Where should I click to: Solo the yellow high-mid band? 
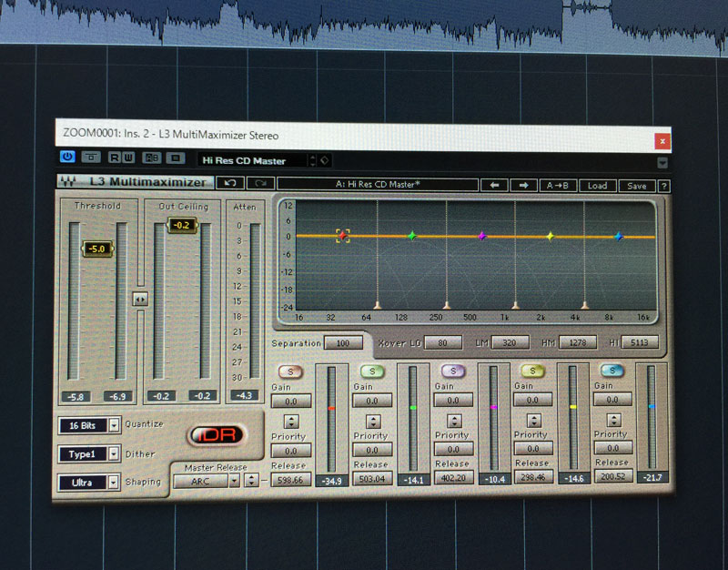click(532, 371)
